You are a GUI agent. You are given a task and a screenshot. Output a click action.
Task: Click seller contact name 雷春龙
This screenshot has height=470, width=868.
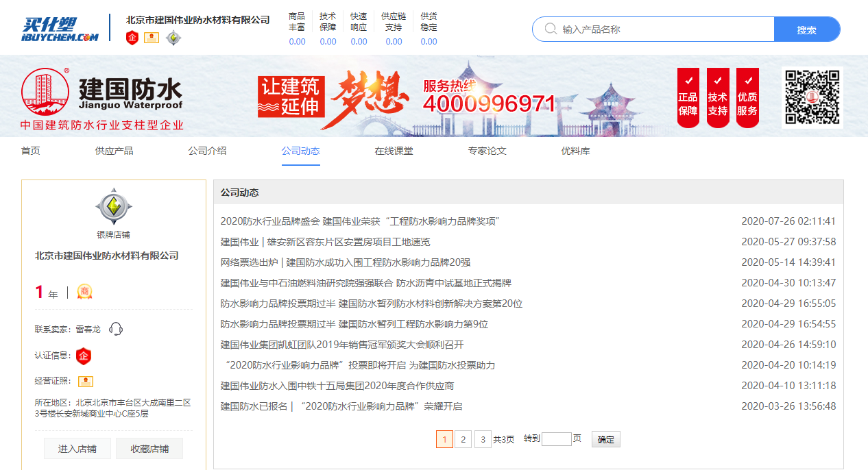(86, 330)
